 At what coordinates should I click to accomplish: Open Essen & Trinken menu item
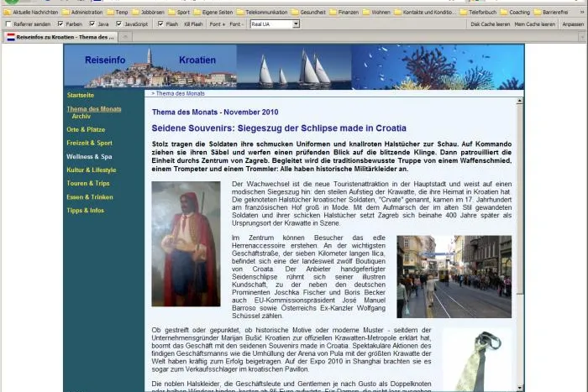point(90,197)
